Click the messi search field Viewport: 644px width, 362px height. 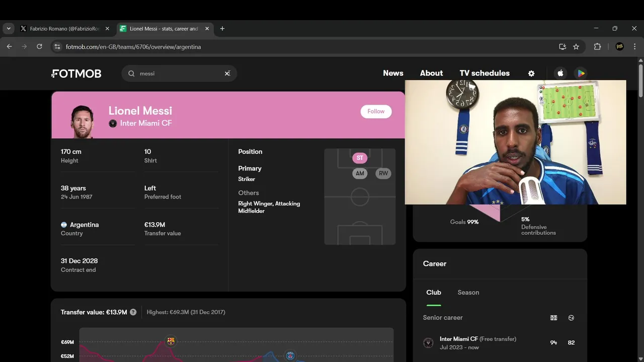(x=179, y=73)
